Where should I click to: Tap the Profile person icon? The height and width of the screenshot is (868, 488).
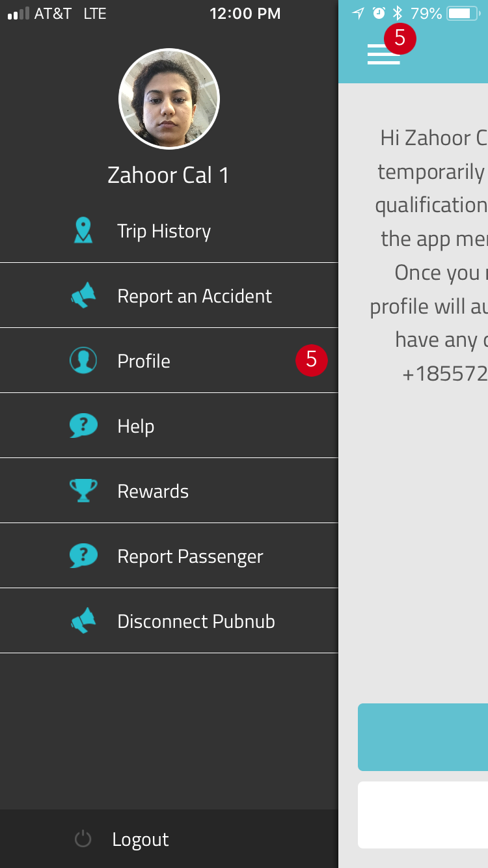[83, 360]
